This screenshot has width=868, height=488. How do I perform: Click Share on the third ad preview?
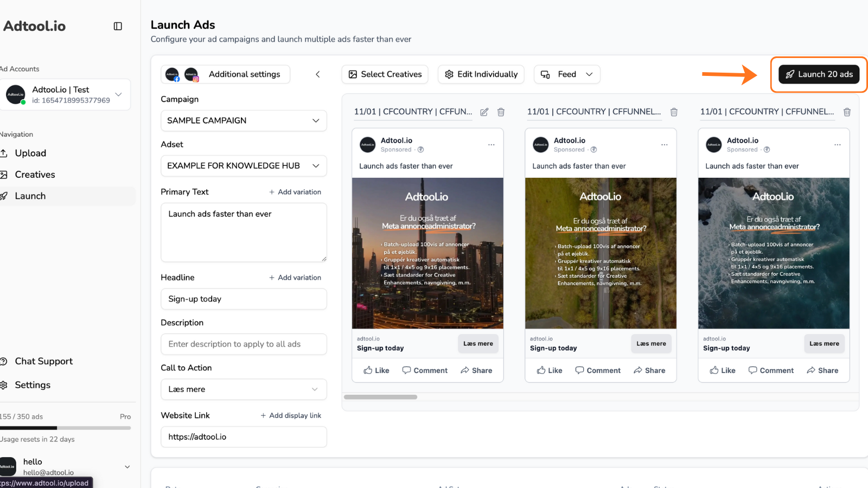pyautogui.click(x=822, y=370)
